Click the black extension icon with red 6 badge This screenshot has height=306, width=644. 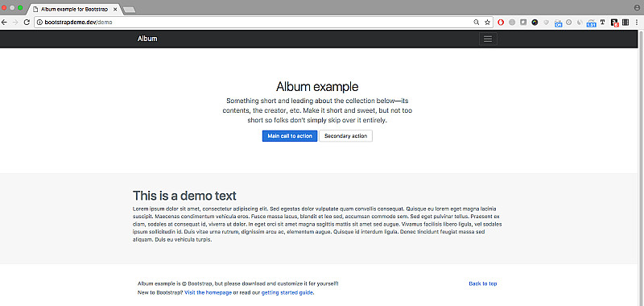point(614,23)
